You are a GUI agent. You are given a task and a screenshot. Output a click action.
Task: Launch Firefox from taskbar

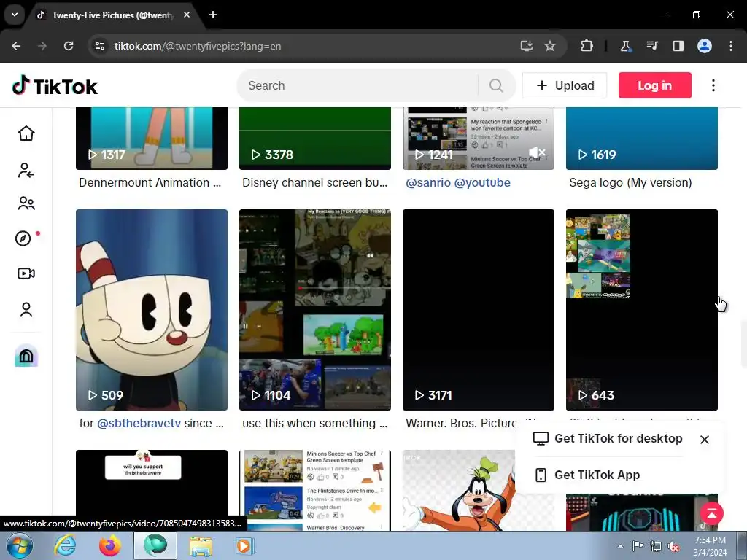coord(110,545)
